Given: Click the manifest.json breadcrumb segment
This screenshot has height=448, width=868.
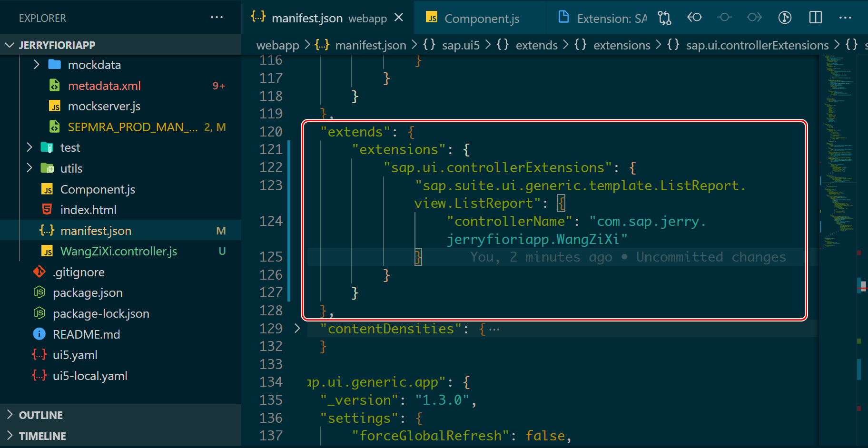Looking at the screenshot, I should (371, 45).
